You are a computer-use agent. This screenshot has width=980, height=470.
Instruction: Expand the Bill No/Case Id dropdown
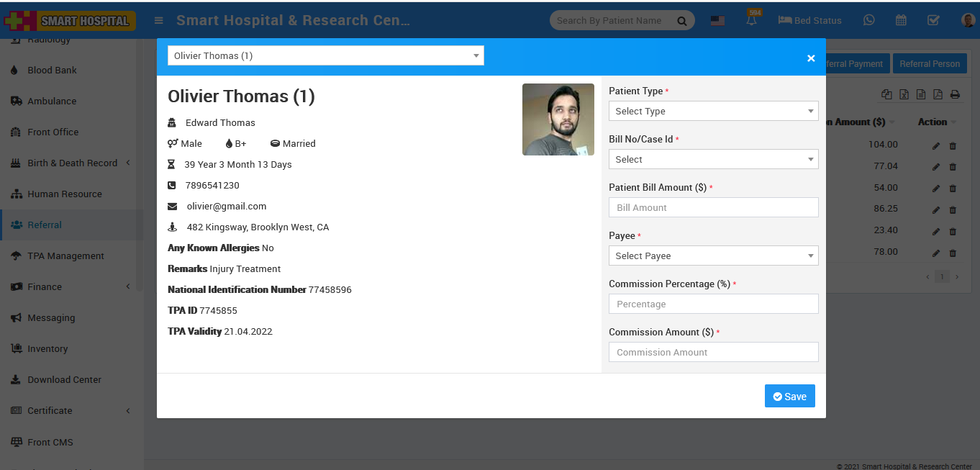pos(713,159)
